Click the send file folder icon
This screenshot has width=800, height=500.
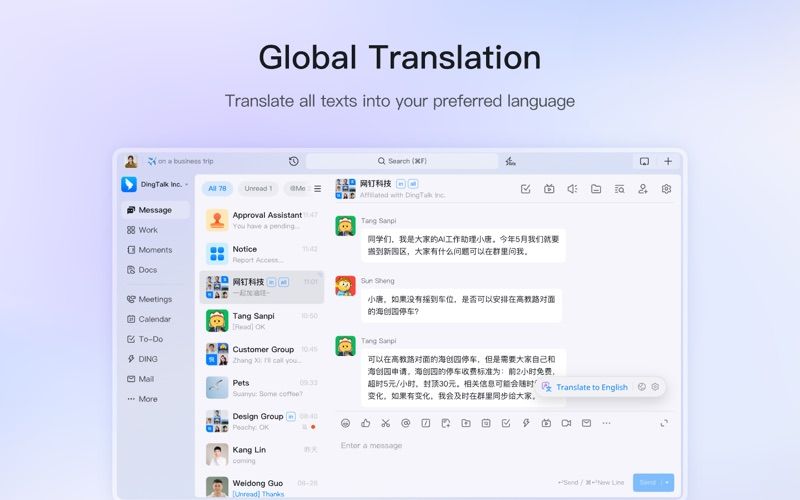tap(466, 423)
